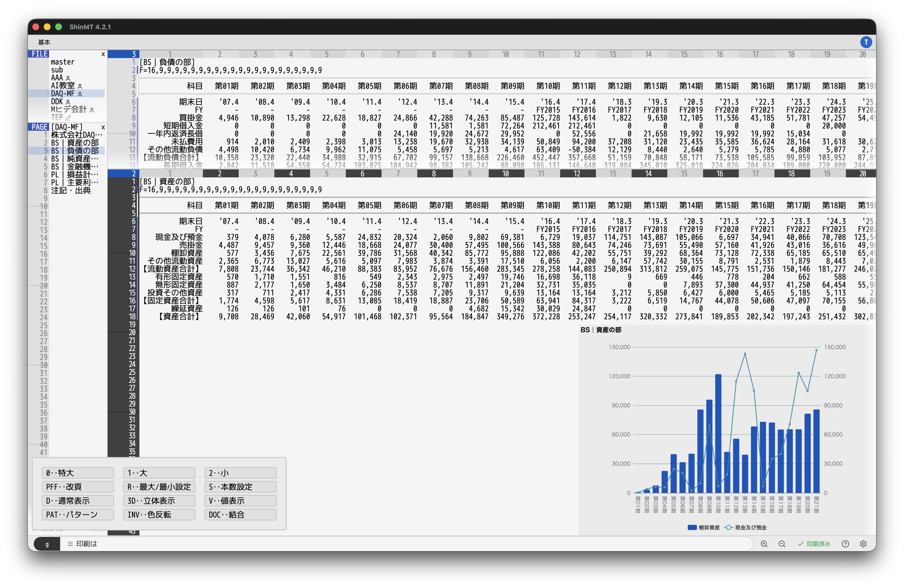Open settings via the gear icon
The height and width of the screenshot is (588, 904).
pos(863,544)
